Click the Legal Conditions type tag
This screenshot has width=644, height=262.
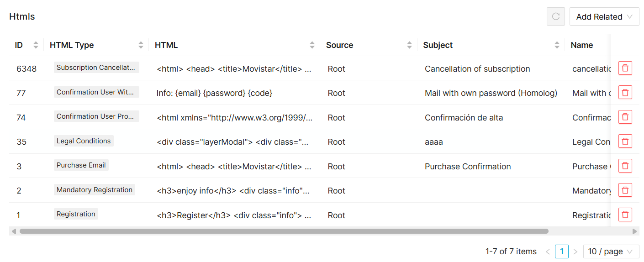click(84, 141)
